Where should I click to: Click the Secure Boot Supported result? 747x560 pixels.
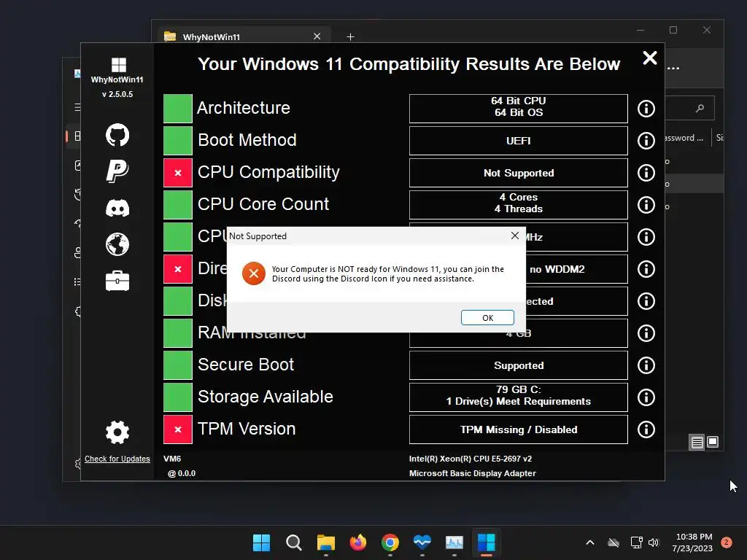(x=519, y=365)
